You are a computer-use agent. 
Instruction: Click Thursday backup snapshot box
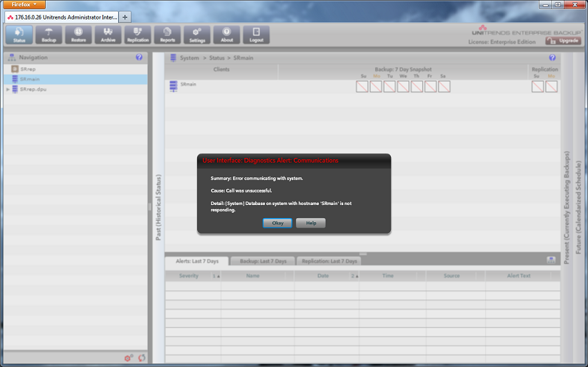(x=416, y=87)
